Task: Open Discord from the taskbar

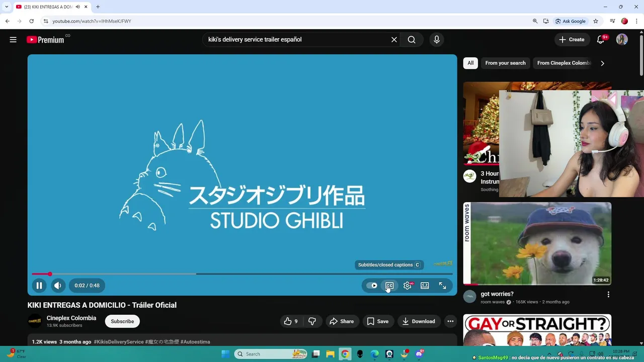Action: click(x=419, y=354)
